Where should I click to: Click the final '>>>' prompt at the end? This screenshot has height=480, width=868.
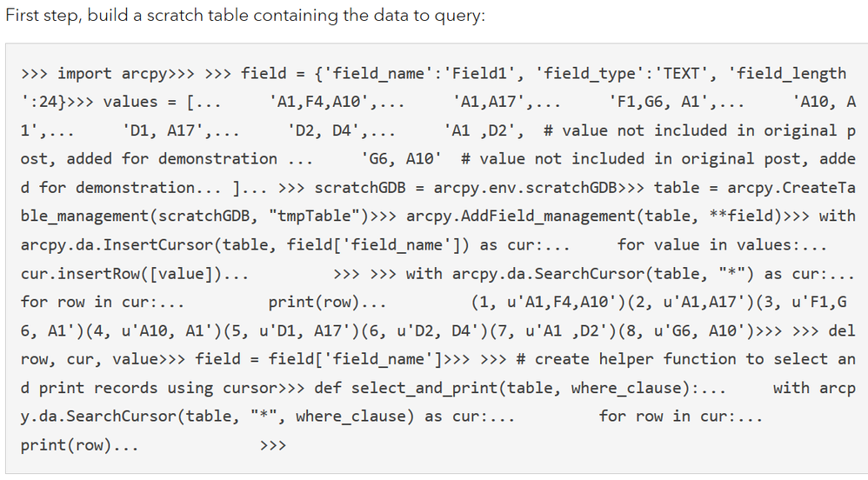(x=273, y=445)
